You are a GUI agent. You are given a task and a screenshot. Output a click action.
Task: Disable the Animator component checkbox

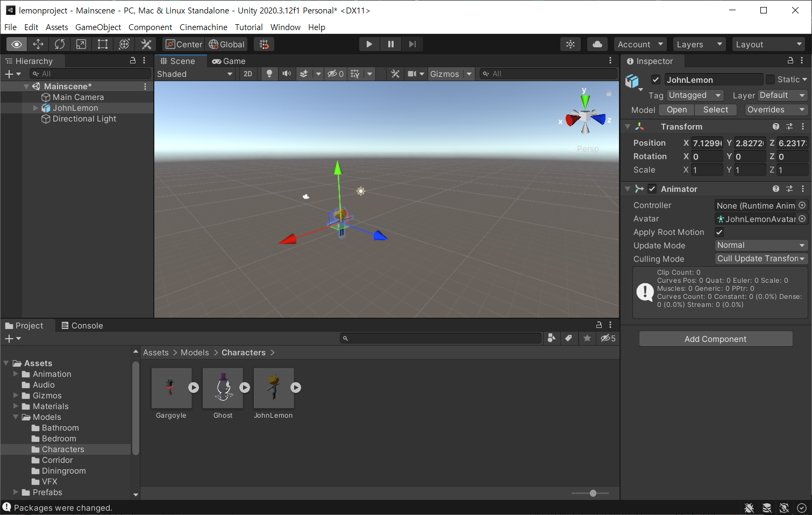[652, 189]
